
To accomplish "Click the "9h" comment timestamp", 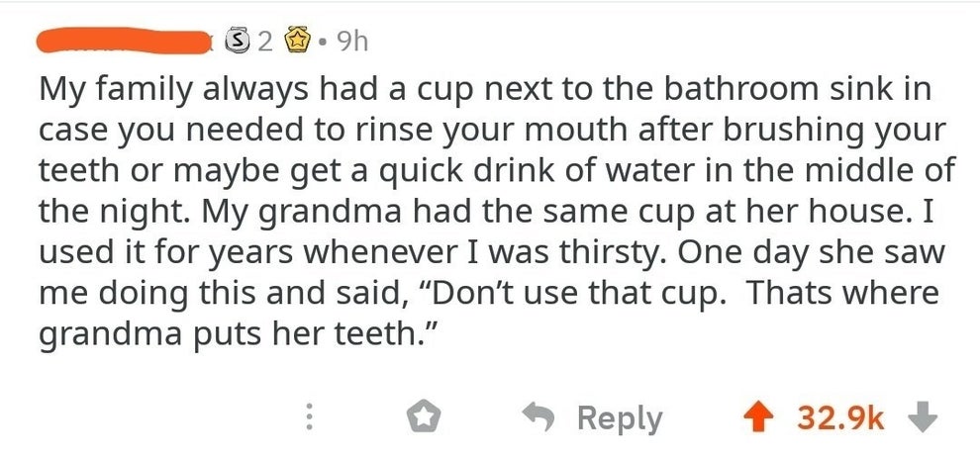I will [351, 42].
